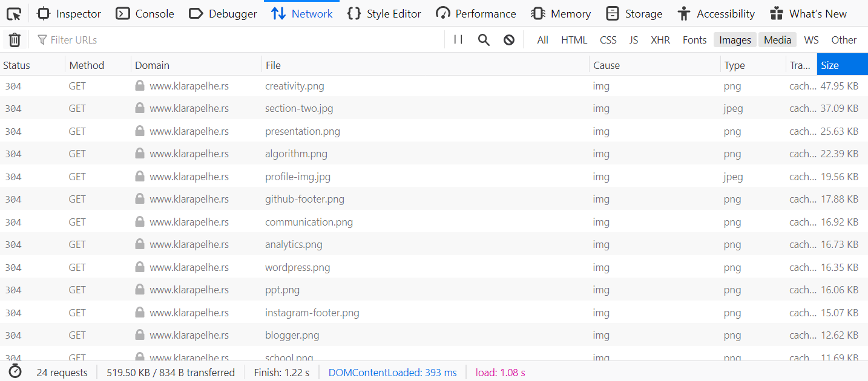Viewport: 868px width, 381px height.
Task: Start performance analysis with stopwatch icon
Action: pyautogui.click(x=15, y=372)
